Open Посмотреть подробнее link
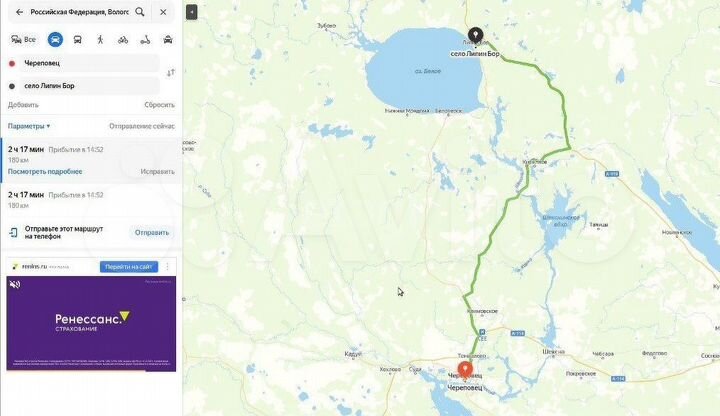The image size is (720, 416). coord(45,171)
